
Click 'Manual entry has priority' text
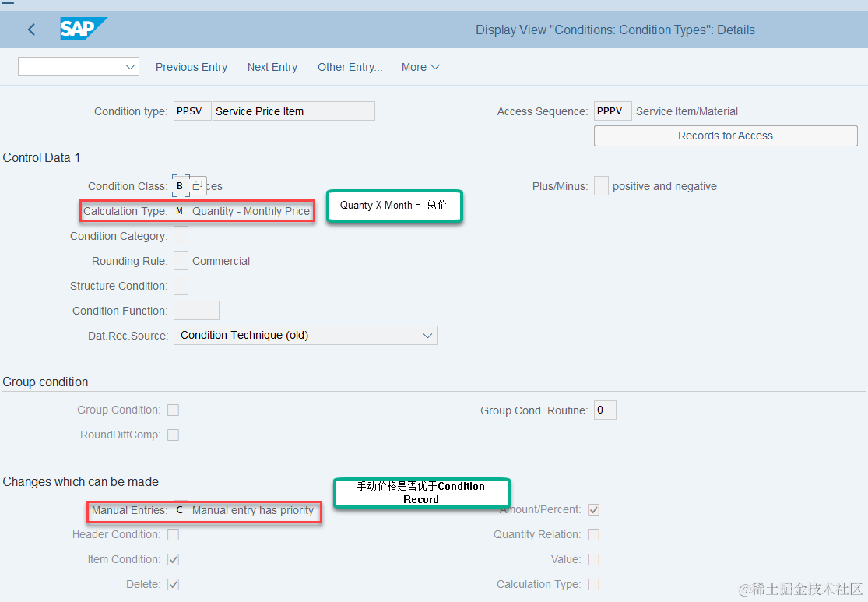pos(253,510)
